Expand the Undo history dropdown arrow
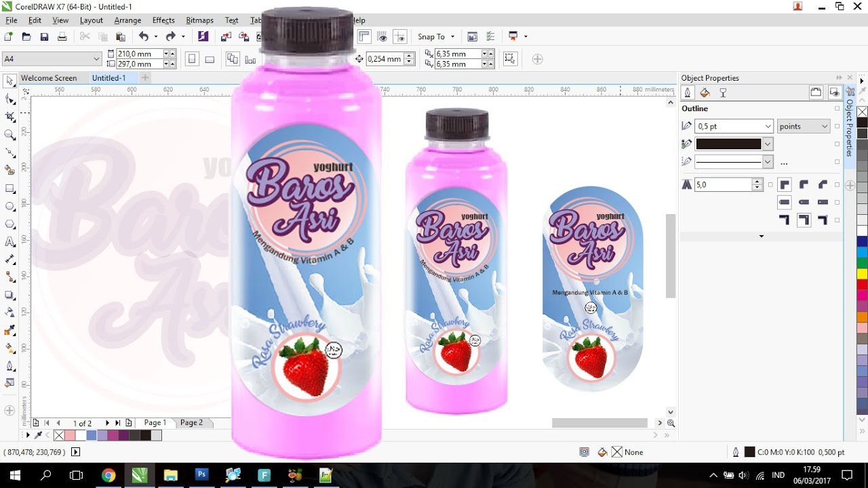Screen dimensions: 868x488 click(x=155, y=37)
